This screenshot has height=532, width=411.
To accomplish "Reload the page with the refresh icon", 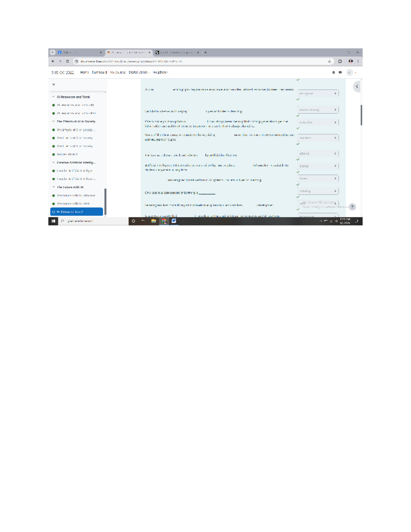I will tap(67, 61).
